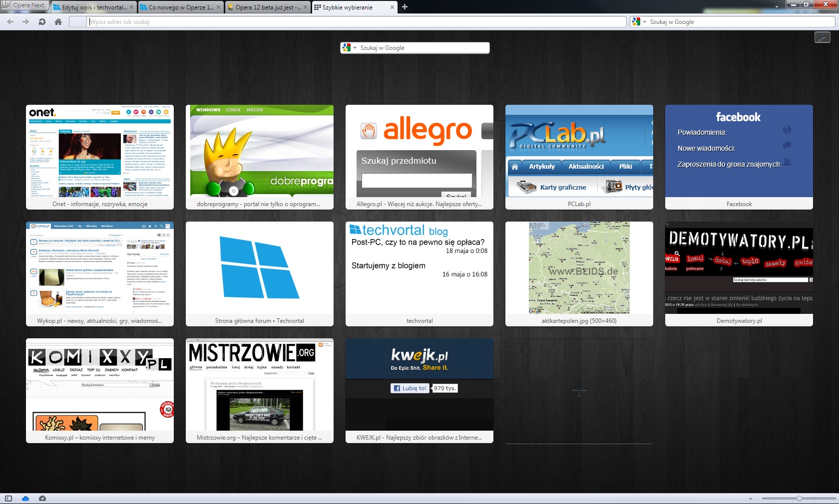Viewport: 839px width, 504px height.
Task: Open a new tab with the plus icon
Action: point(405,7)
